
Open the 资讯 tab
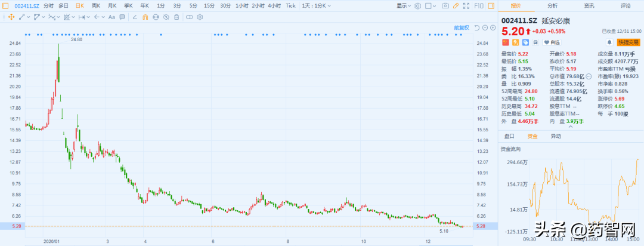pos(589,6)
